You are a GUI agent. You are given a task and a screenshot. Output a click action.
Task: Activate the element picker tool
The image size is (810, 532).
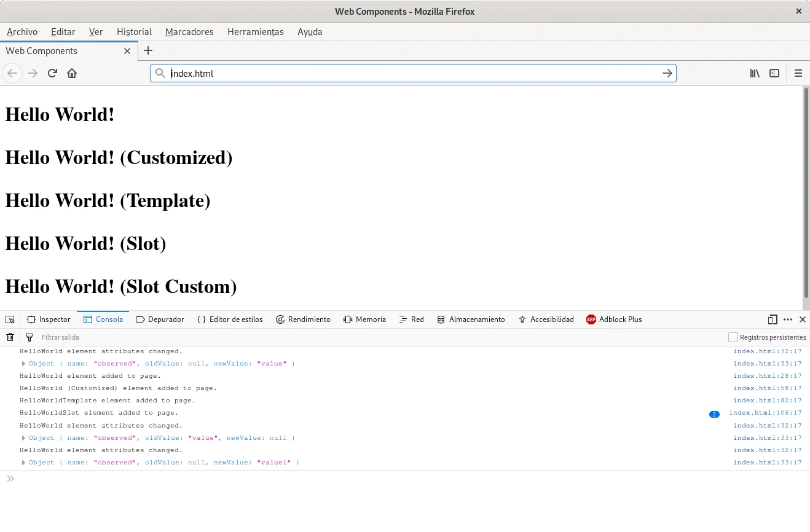click(10, 319)
